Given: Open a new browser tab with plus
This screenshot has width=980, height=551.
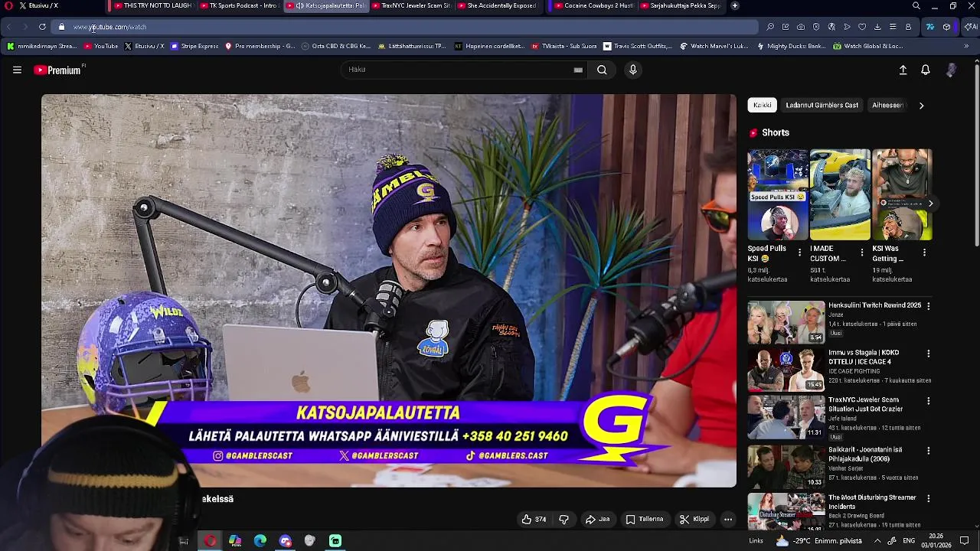Looking at the screenshot, I should (734, 5).
